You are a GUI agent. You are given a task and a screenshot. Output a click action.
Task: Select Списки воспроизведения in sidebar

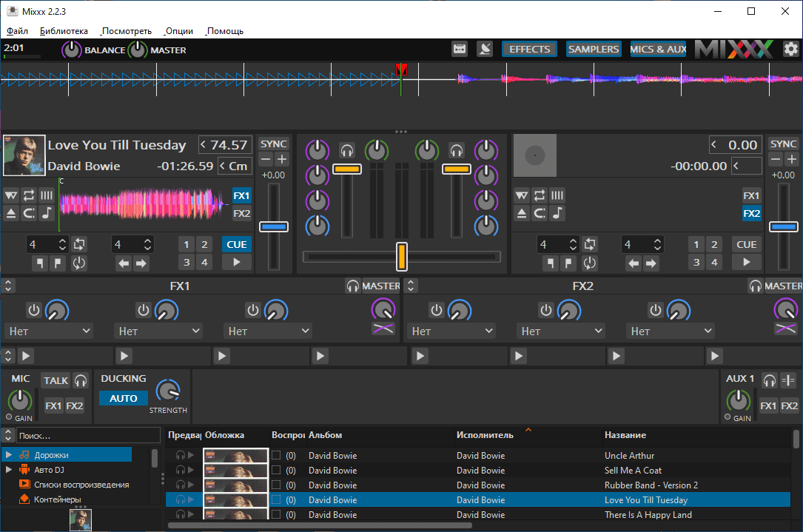(81, 485)
